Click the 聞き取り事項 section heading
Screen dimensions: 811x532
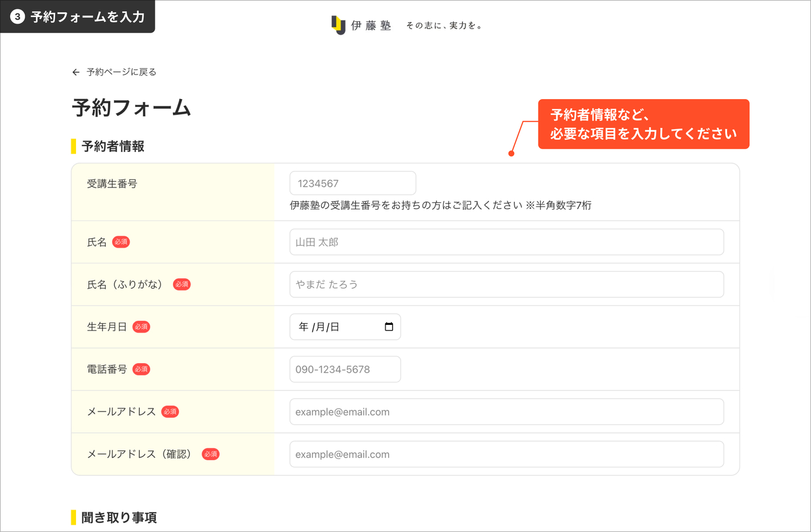click(119, 517)
